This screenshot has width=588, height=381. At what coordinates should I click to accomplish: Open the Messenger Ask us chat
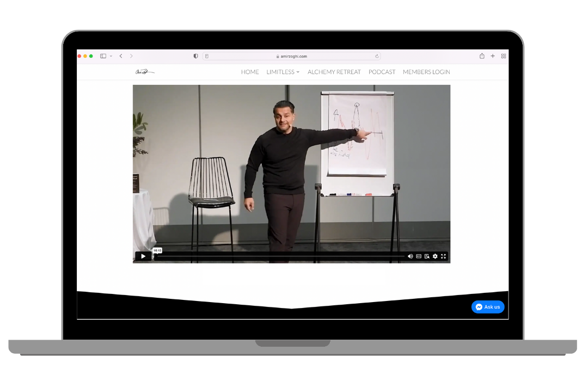(488, 307)
